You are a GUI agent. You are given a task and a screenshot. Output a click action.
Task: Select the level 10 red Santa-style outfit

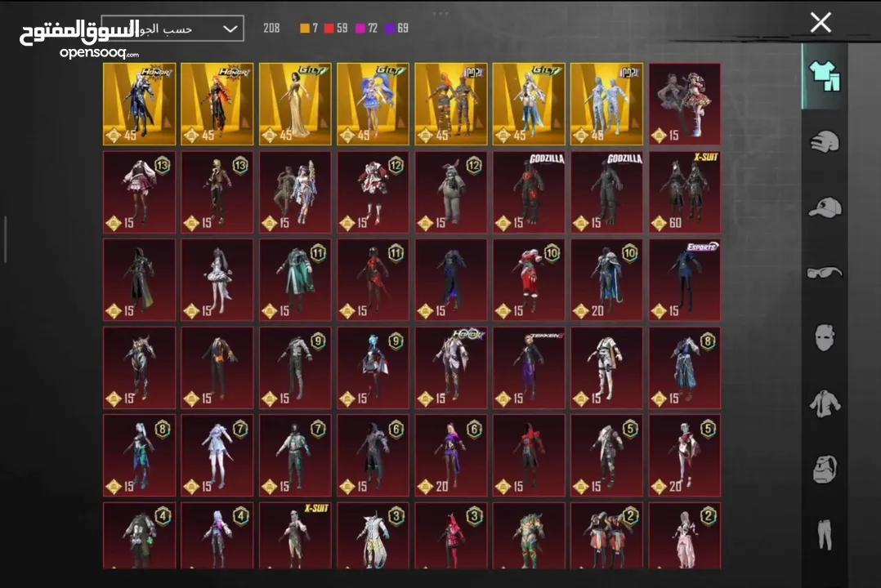point(529,279)
